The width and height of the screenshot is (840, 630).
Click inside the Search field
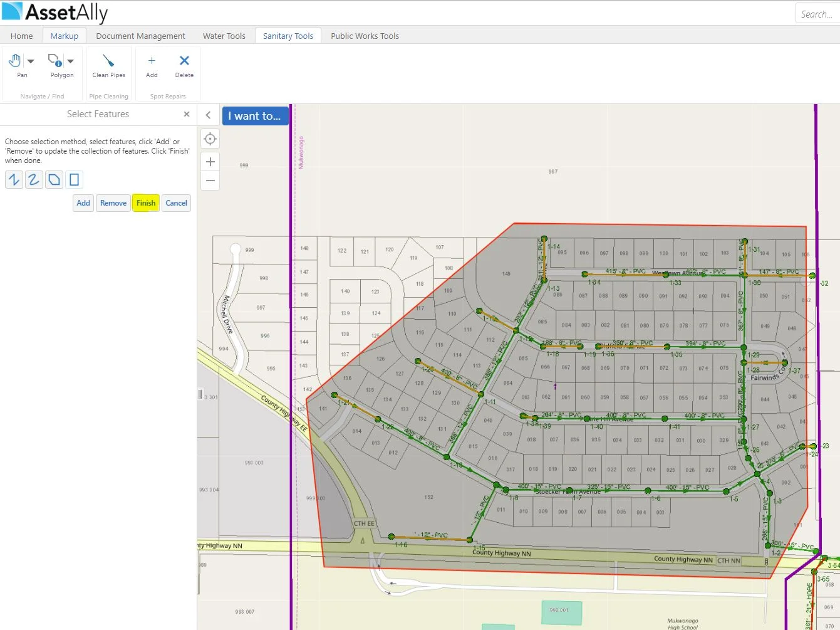tap(816, 13)
